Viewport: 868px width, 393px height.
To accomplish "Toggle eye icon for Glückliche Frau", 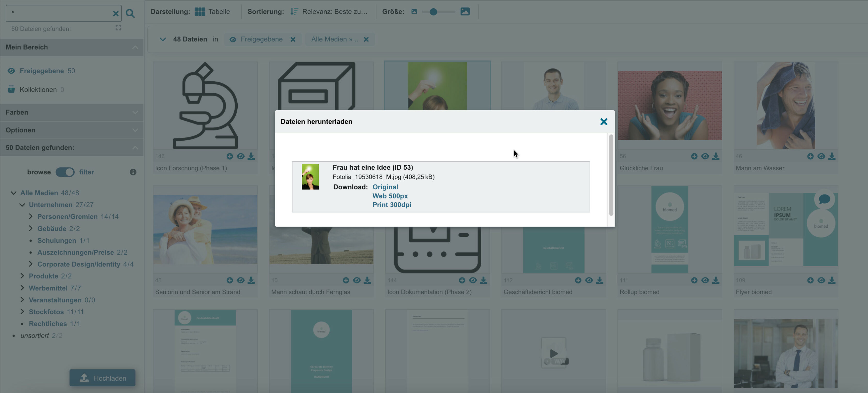I will [x=705, y=156].
